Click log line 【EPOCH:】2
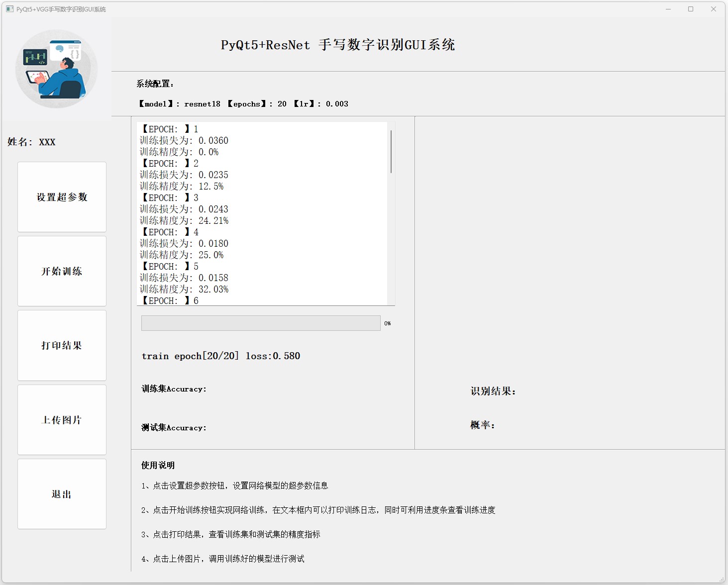The image size is (728, 585). (x=169, y=163)
